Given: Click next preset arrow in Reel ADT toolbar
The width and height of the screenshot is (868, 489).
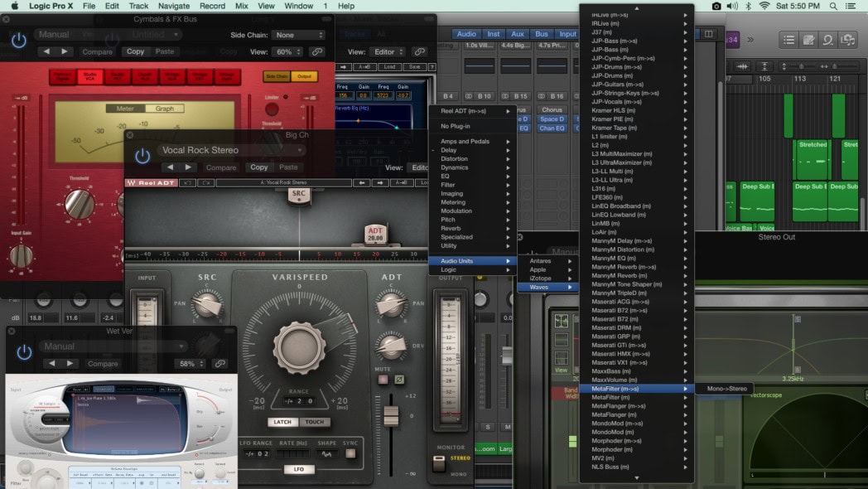Looking at the screenshot, I should pyautogui.click(x=379, y=182).
